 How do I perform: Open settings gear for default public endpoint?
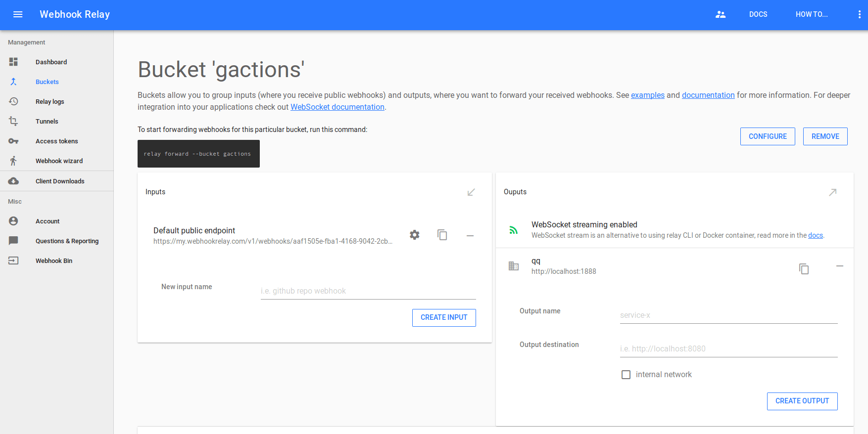415,235
